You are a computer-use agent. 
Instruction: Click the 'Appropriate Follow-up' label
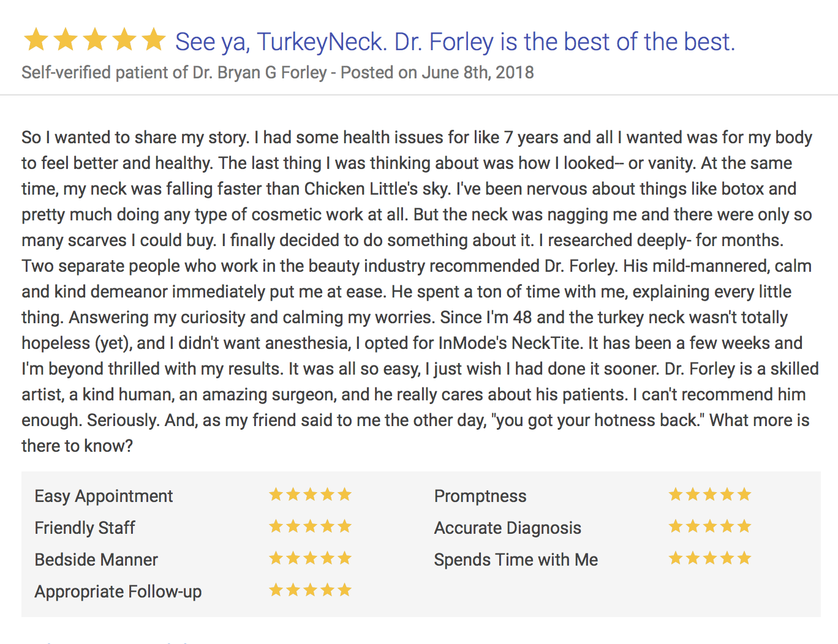point(118,591)
